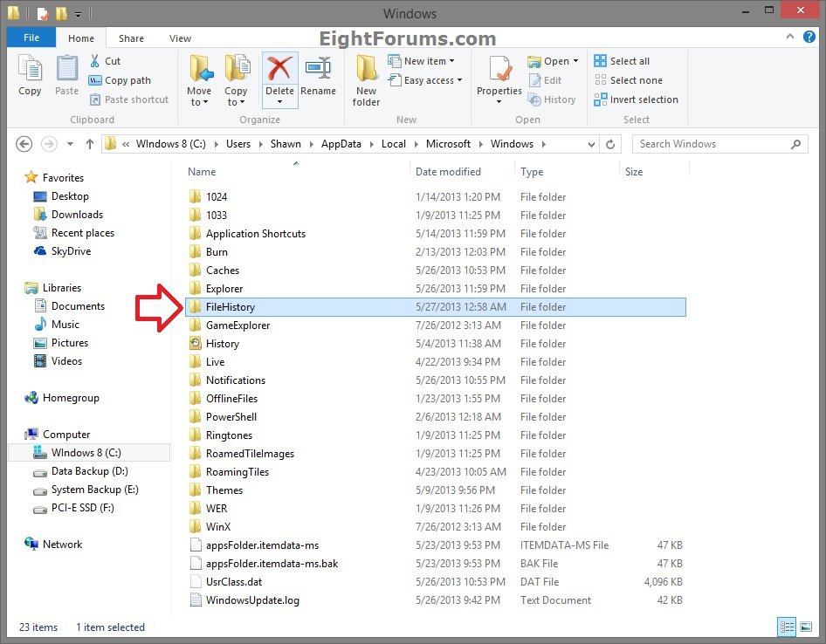
Task: Click the Search Windows input box
Action: coord(712,144)
